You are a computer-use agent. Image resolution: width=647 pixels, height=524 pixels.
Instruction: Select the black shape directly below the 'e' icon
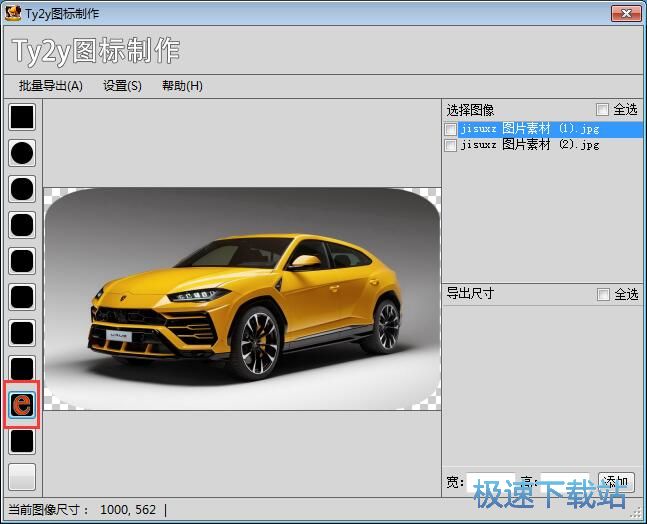22,440
